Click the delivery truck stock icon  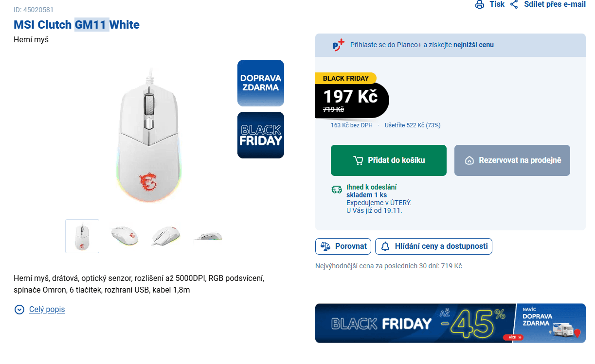(337, 190)
